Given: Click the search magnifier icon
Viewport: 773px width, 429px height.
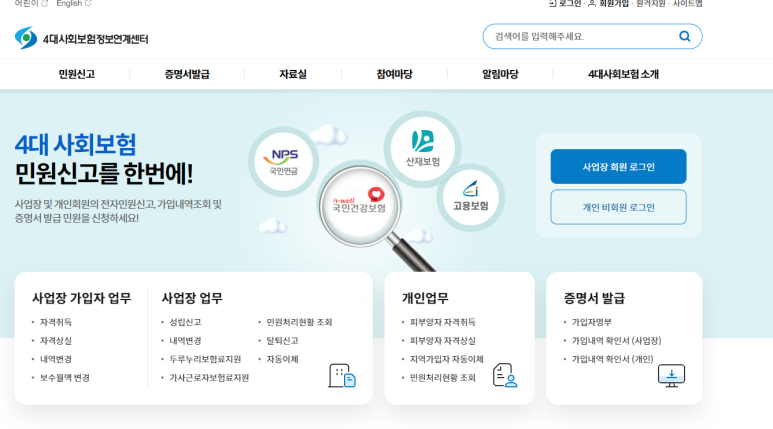Looking at the screenshot, I should pyautogui.click(x=684, y=36).
